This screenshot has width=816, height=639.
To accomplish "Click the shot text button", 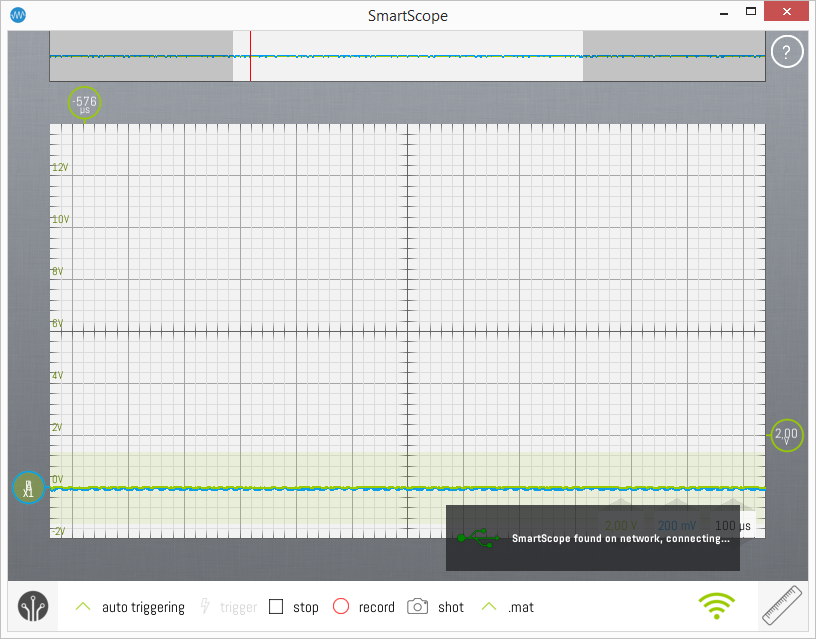I will (451, 607).
